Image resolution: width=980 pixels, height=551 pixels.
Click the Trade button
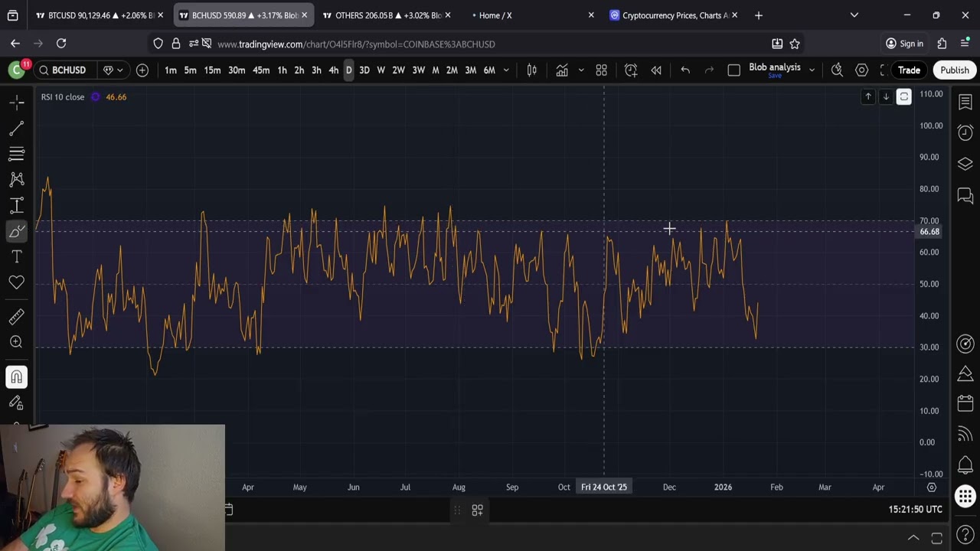[x=909, y=70]
